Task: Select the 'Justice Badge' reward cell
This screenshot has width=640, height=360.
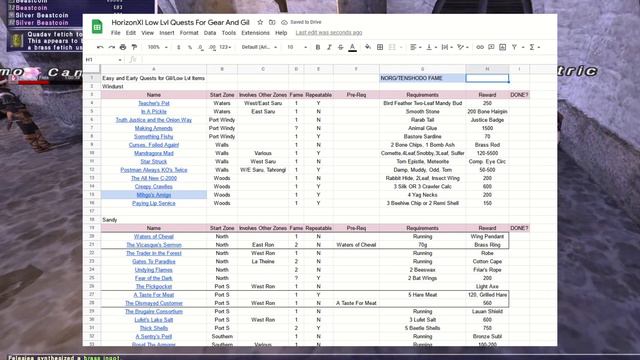Action: 487,120
